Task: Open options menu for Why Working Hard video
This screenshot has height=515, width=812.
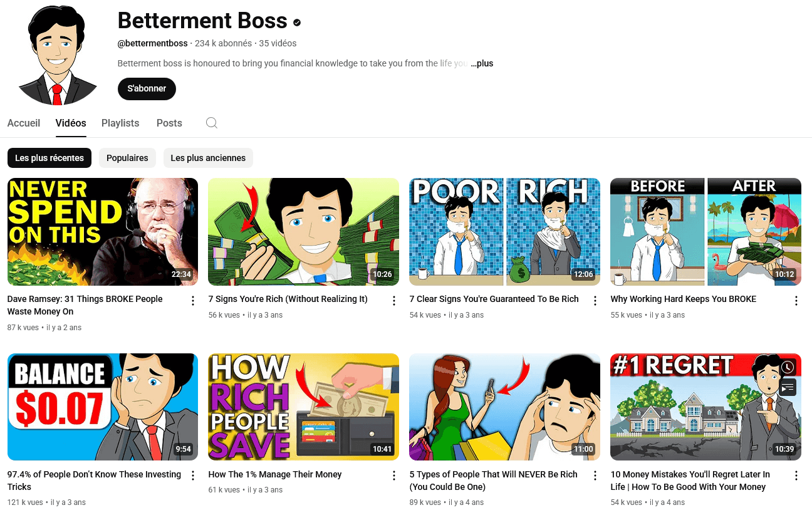Action: pos(796,301)
